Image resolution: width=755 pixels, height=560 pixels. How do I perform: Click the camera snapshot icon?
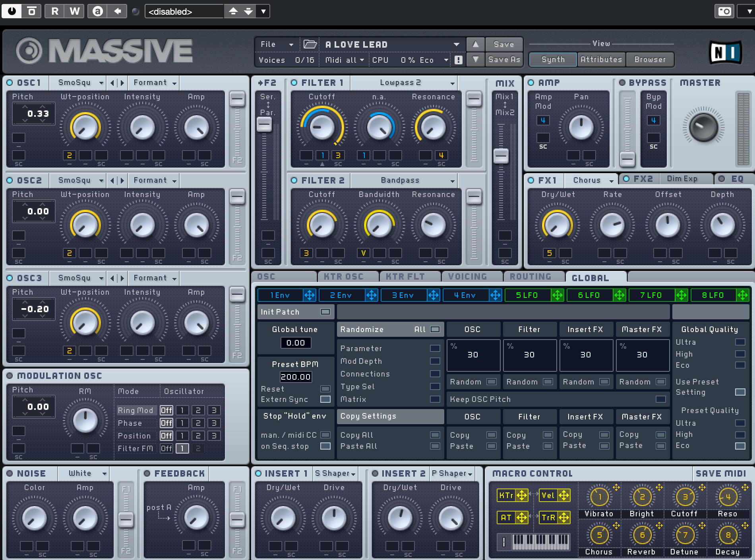click(725, 11)
